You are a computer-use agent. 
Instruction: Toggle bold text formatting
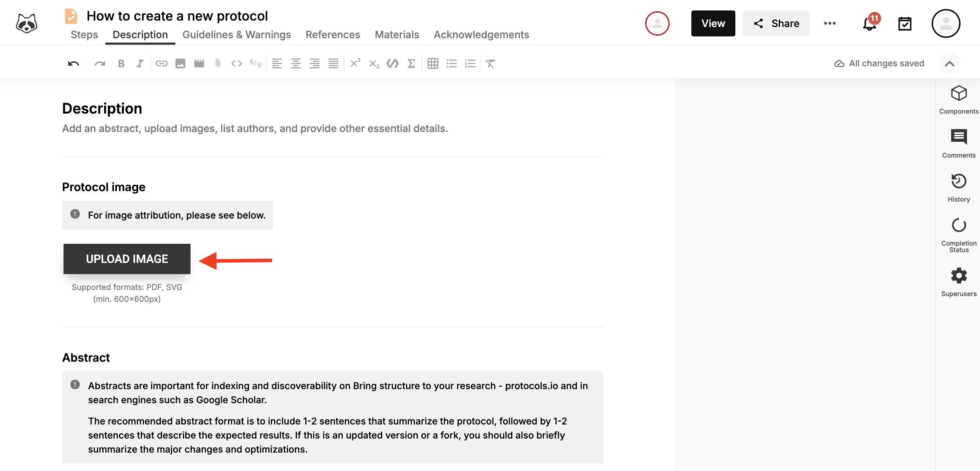pyautogui.click(x=121, y=63)
